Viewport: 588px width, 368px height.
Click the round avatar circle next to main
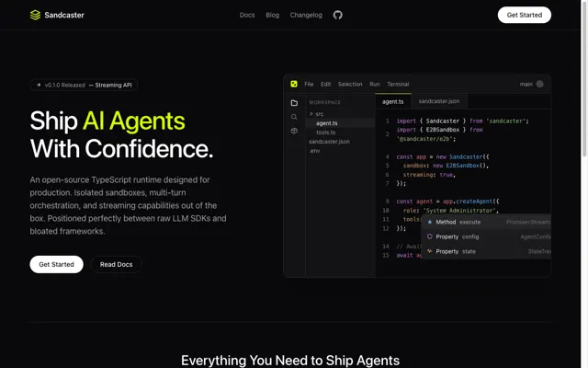click(x=539, y=84)
